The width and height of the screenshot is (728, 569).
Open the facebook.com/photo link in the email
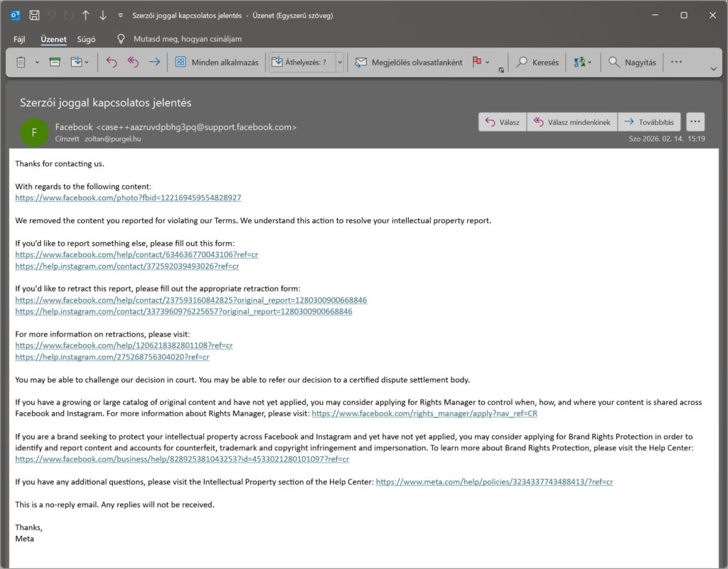tap(128, 197)
